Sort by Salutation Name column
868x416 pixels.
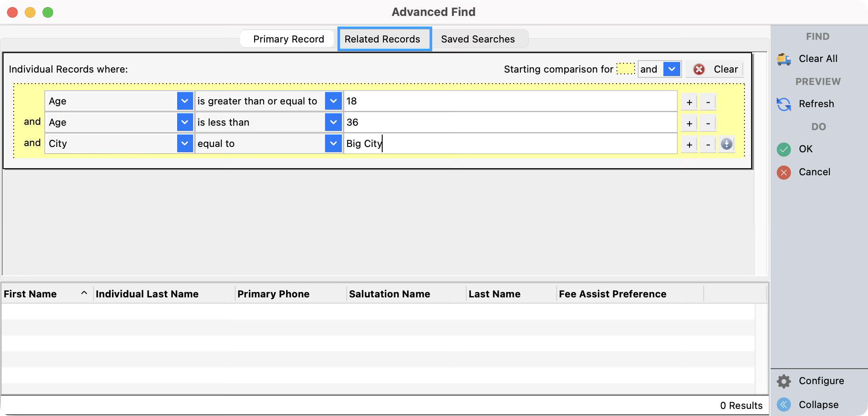[406, 294]
